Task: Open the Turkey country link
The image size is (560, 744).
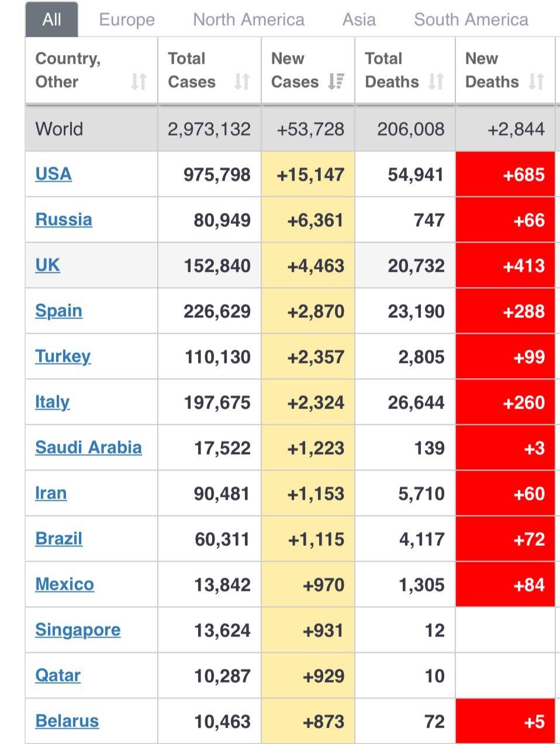Action: [63, 357]
